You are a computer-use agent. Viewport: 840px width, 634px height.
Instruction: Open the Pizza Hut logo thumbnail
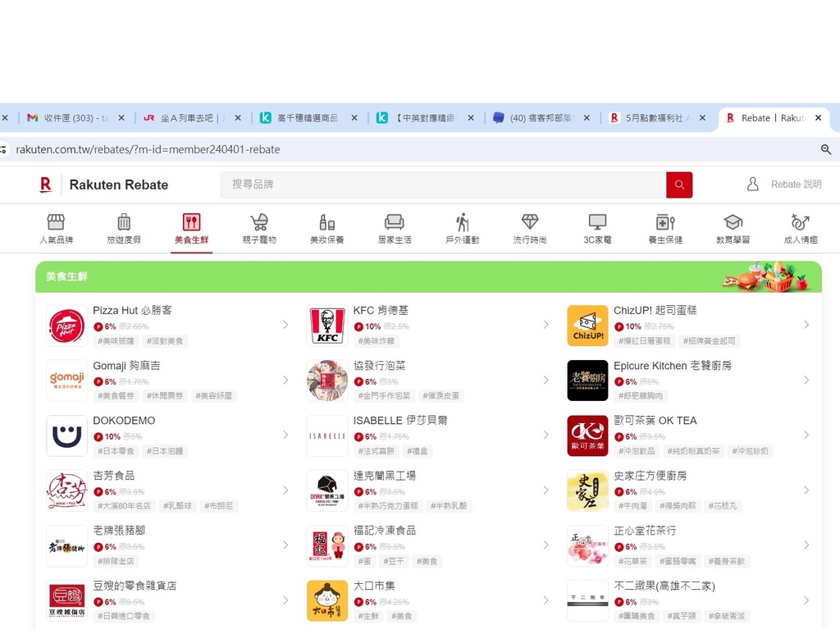click(67, 326)
